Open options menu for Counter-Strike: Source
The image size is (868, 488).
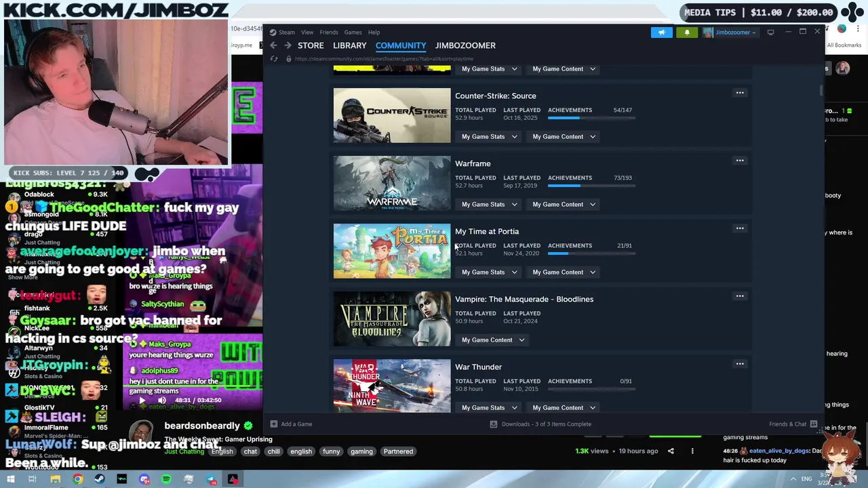(740, 93)
